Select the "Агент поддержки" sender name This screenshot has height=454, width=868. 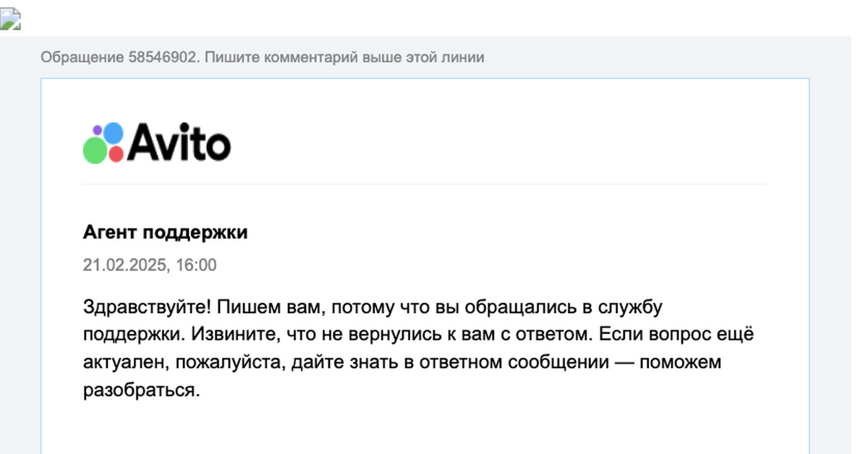tap(165, 232)
